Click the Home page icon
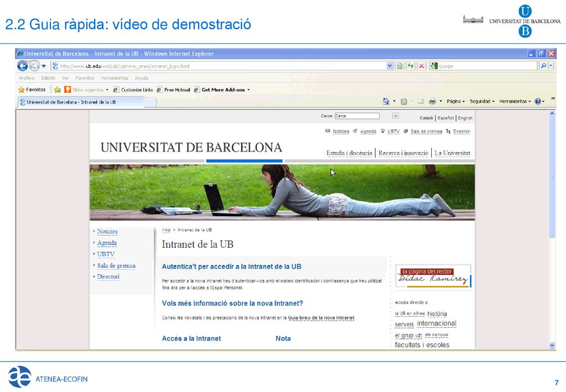 pyautogui.click(x=386, y=101)
